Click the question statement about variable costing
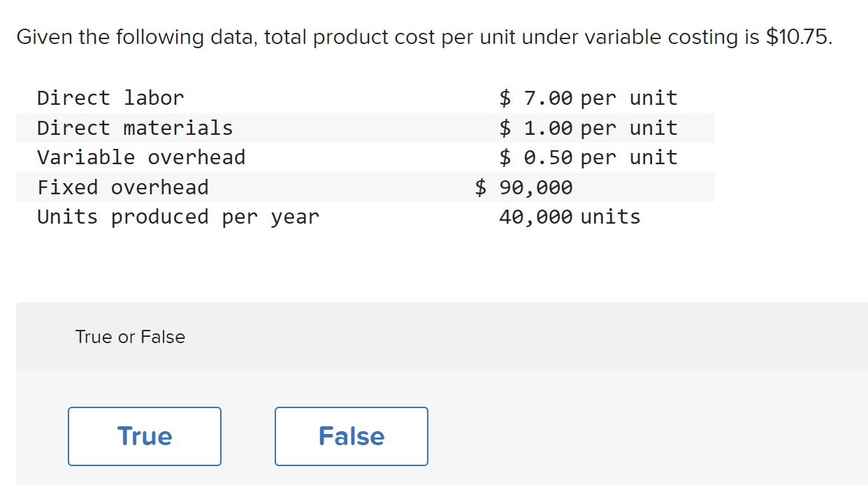This screenshot has width=868, height=485. 423,37
